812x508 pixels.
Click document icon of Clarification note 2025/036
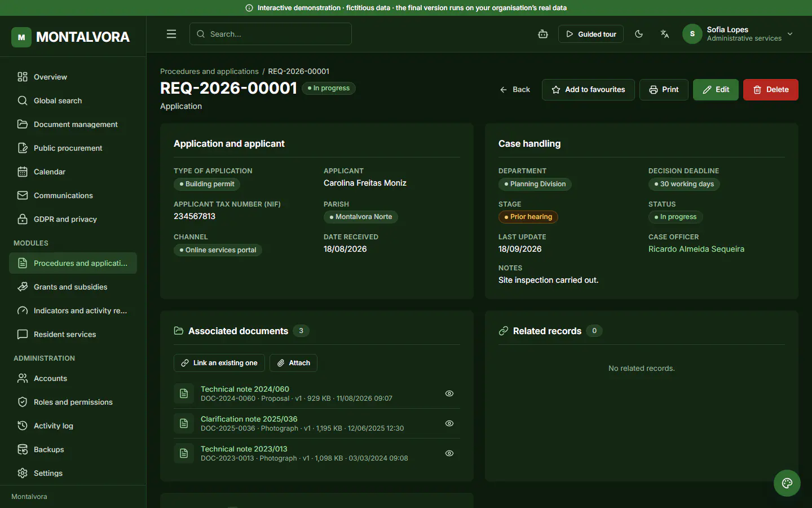pos(184,423)
